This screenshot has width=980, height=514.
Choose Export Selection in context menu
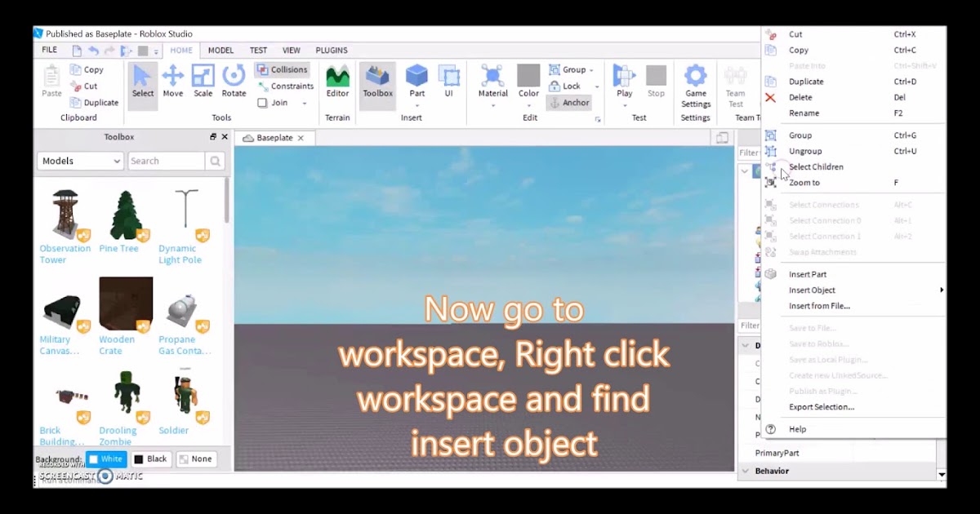point(853,407)
